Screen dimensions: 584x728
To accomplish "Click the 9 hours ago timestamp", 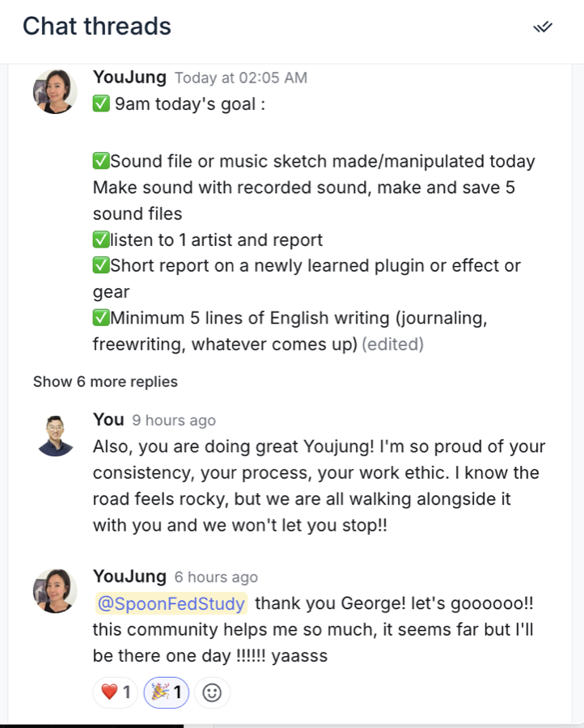I will click(174, 420).
